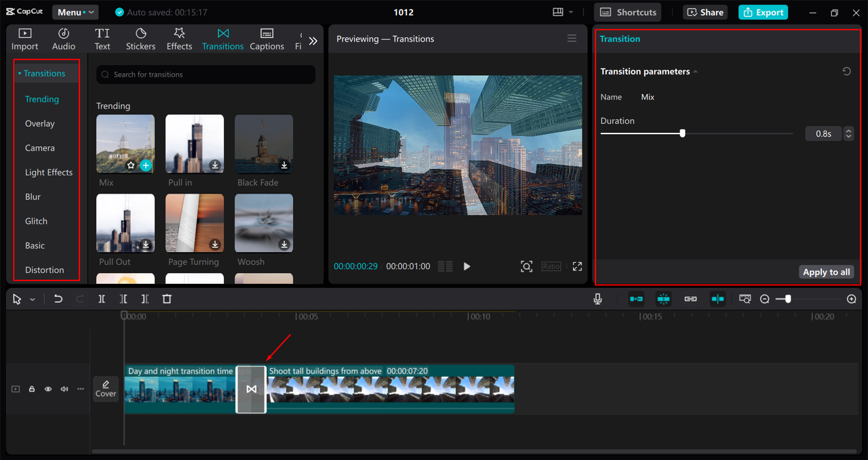Enter fullscreen preview
Image resolution: width=868 pixels, height=460 pixels.
[x=577, y=266]
